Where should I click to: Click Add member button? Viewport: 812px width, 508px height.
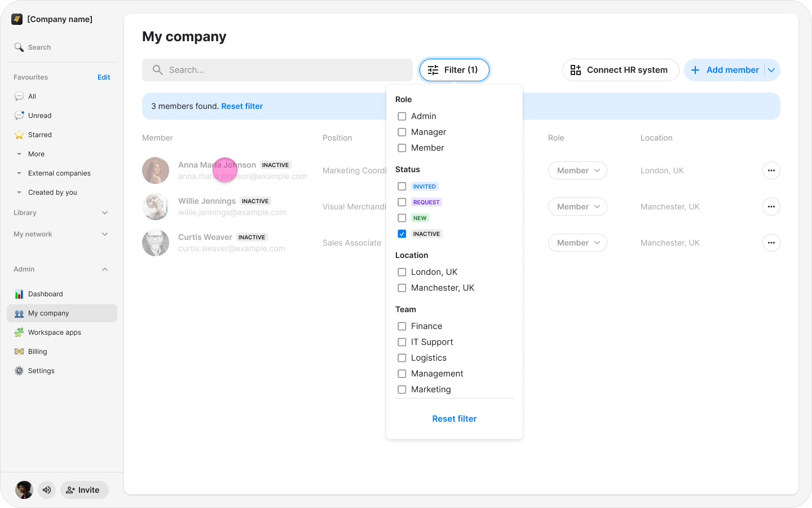tap(725, 70)
